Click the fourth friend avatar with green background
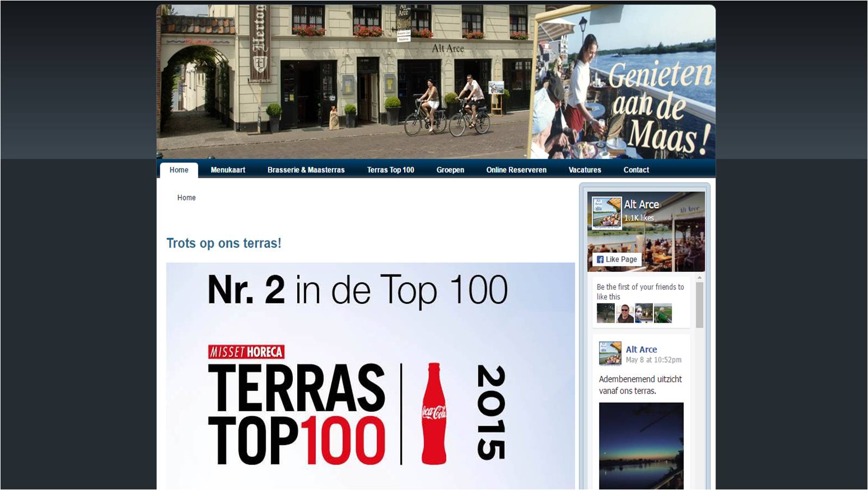 (x=663, y=313)
